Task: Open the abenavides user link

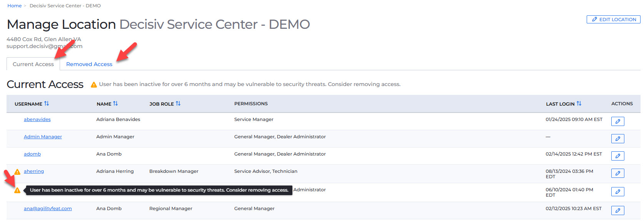Action: pos(37,119)
